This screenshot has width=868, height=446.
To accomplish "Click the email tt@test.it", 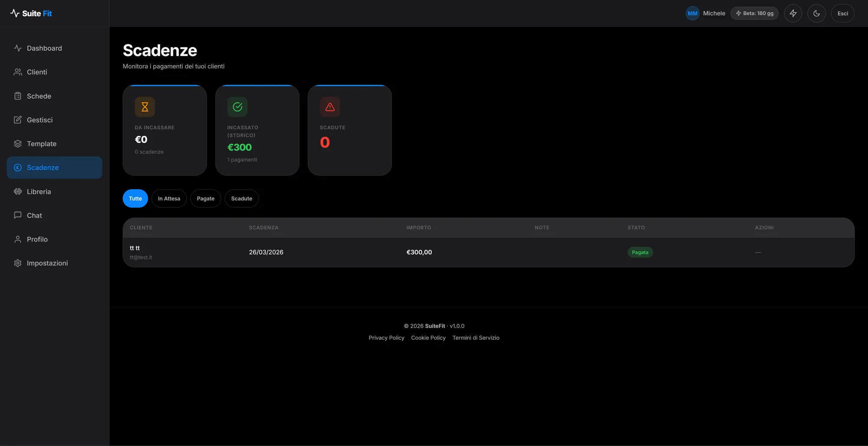I will (x=141, y=257).
